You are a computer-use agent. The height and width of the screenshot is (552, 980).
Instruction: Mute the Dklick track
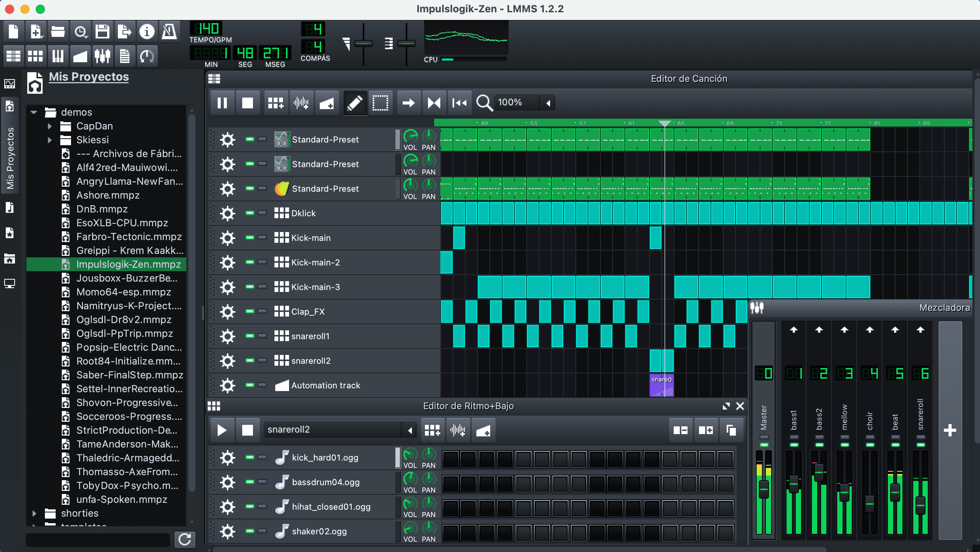point(250,213)
